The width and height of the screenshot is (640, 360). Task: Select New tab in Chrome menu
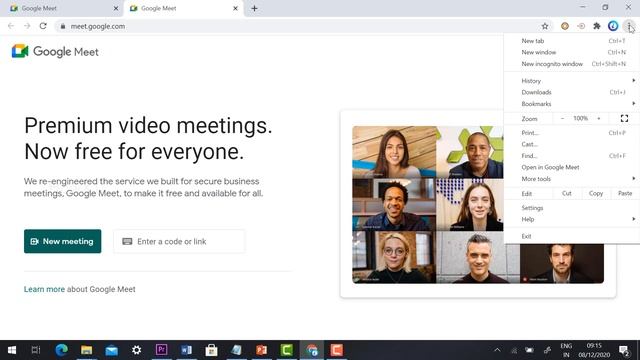coord(571,41)
